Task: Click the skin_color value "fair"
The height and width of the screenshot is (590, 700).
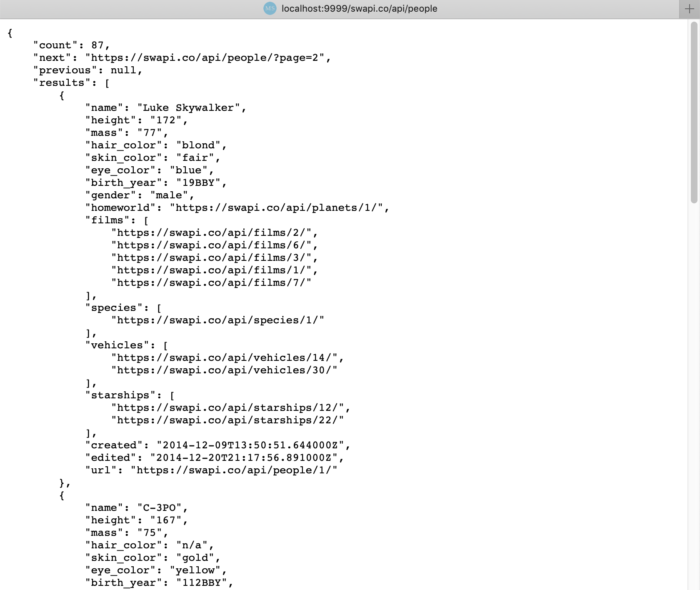Action: pos(195,157)
